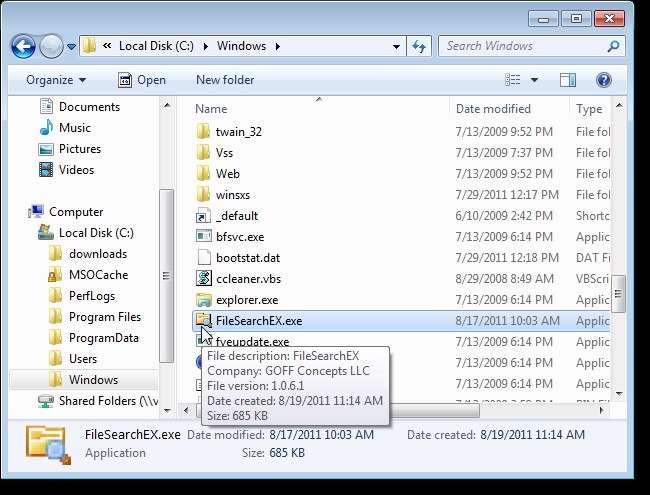Open the downloads folder in the tree

88,254
